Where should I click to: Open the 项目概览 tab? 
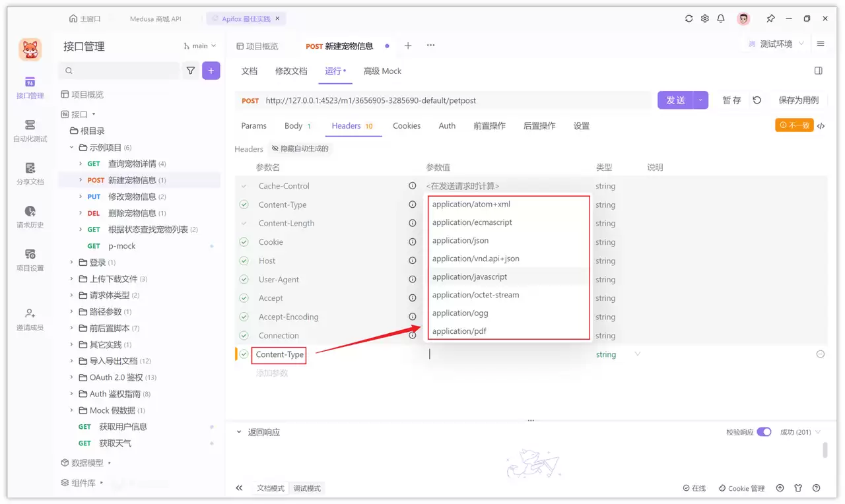pos(257,46)
